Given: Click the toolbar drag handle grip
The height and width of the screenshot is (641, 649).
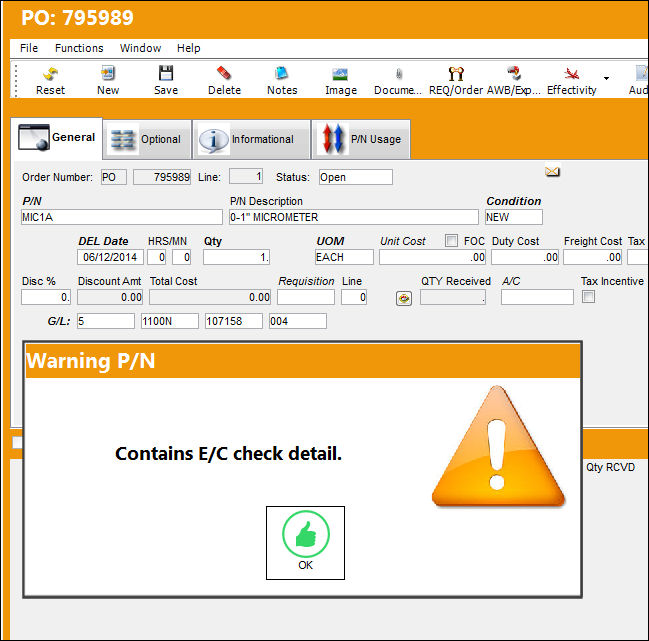Looking at the screenshot, I should point(16,80).
